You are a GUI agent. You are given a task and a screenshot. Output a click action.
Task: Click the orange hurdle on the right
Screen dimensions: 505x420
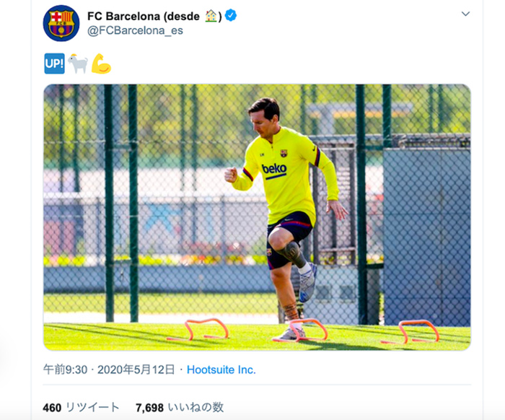click(410, 331)
